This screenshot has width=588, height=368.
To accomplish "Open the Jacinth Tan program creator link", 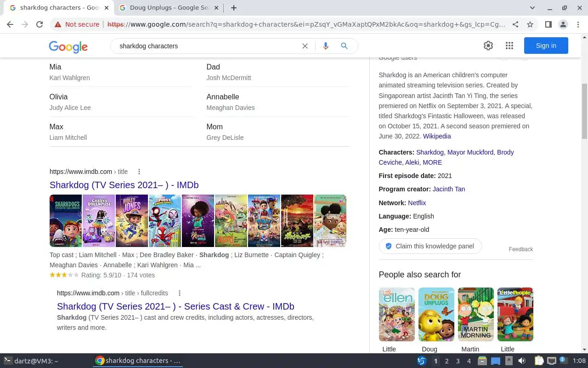I will [x=449, y=189].
